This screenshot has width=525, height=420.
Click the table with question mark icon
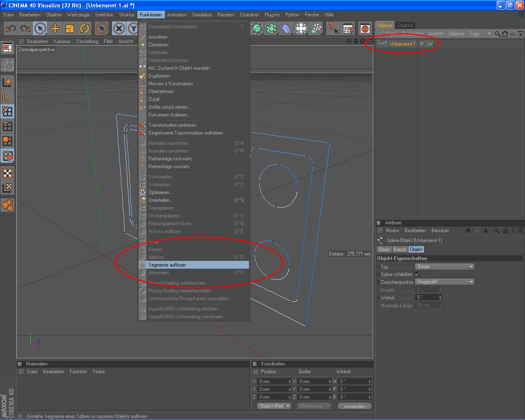point(348,28)
